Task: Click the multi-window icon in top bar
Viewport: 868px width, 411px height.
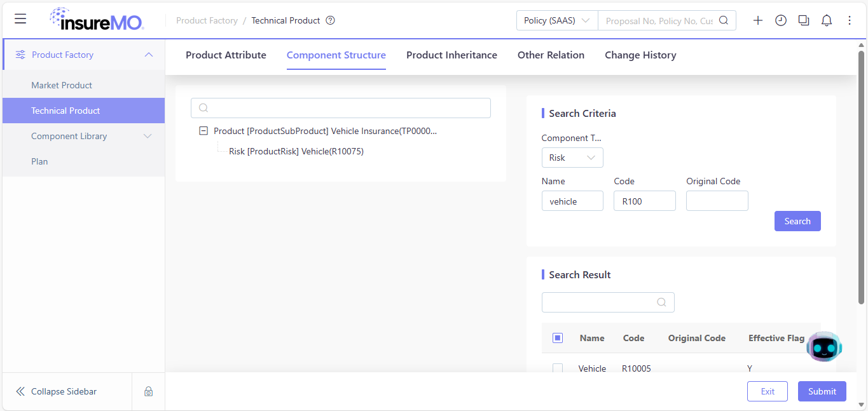Action: pyautogui.click(x=804, y=20)
